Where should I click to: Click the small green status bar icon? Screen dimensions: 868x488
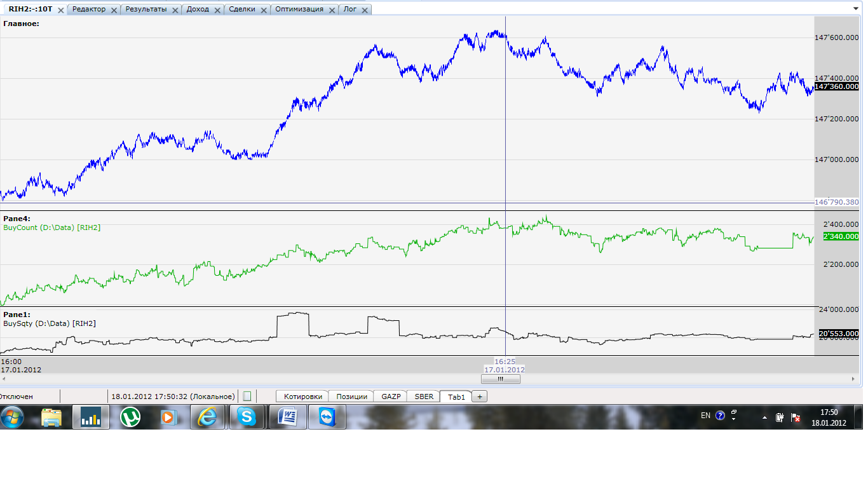click(247, 396)
